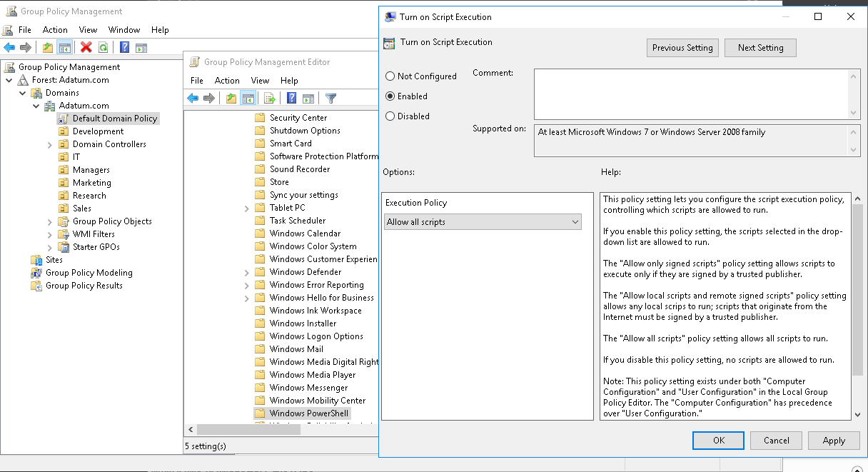Click inside the Comment text box

[690, 94]
